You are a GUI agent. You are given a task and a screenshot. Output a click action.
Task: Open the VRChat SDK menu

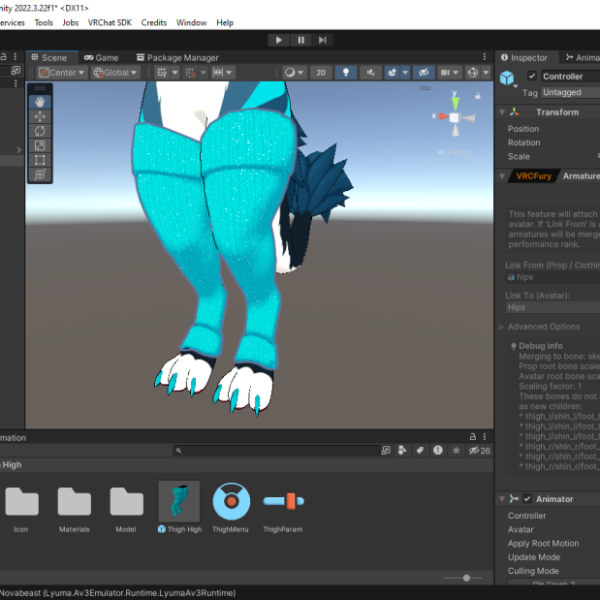pyautogui.click(x=109, y=23)
